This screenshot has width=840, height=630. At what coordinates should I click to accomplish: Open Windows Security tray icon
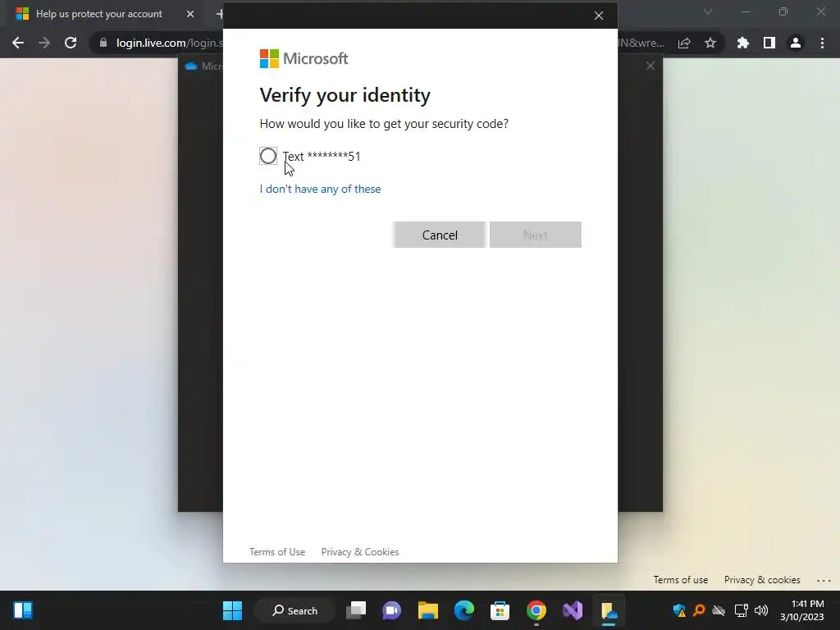click(x=679, y=610)
